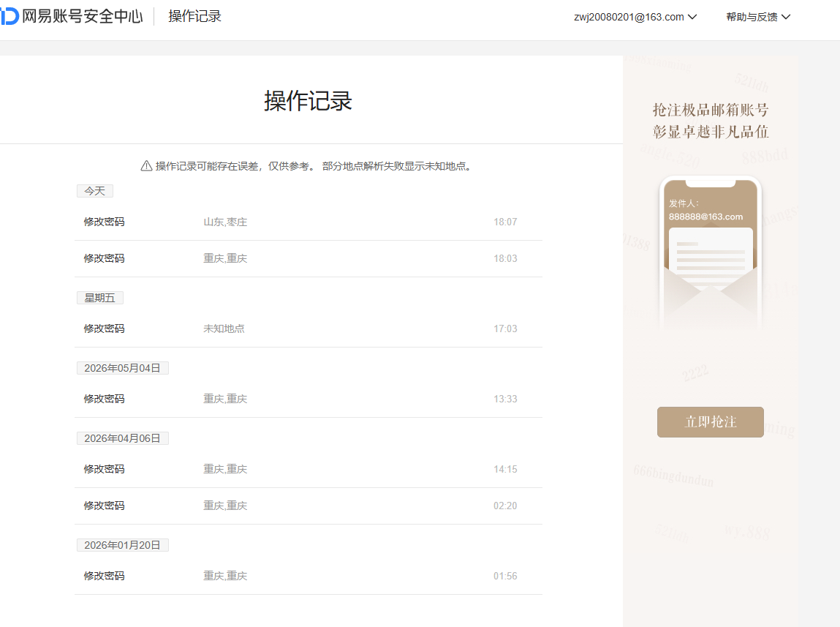Click the 18:03 time value
The height and width of the screenshot is (627, 840).
coord(505,258)
